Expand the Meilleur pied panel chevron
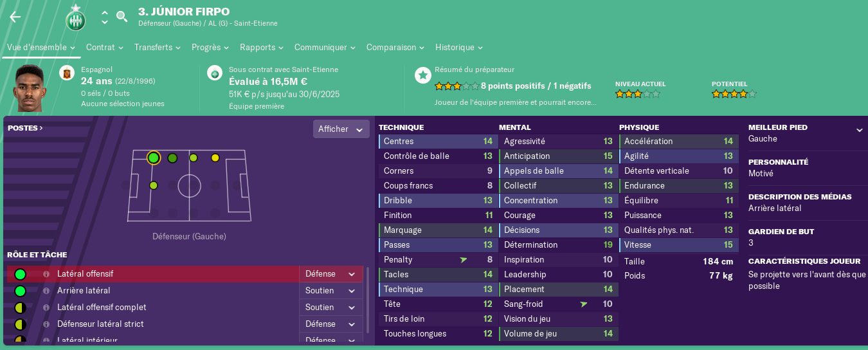Viewport: 868px width, 350px height. click(860, 130)
